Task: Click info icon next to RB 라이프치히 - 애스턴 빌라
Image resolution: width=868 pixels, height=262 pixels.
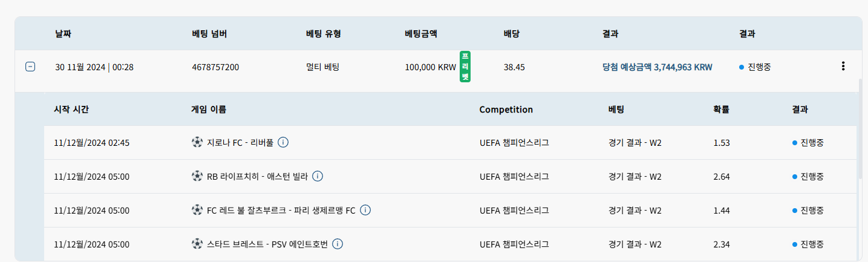Action: click(318, 177)
